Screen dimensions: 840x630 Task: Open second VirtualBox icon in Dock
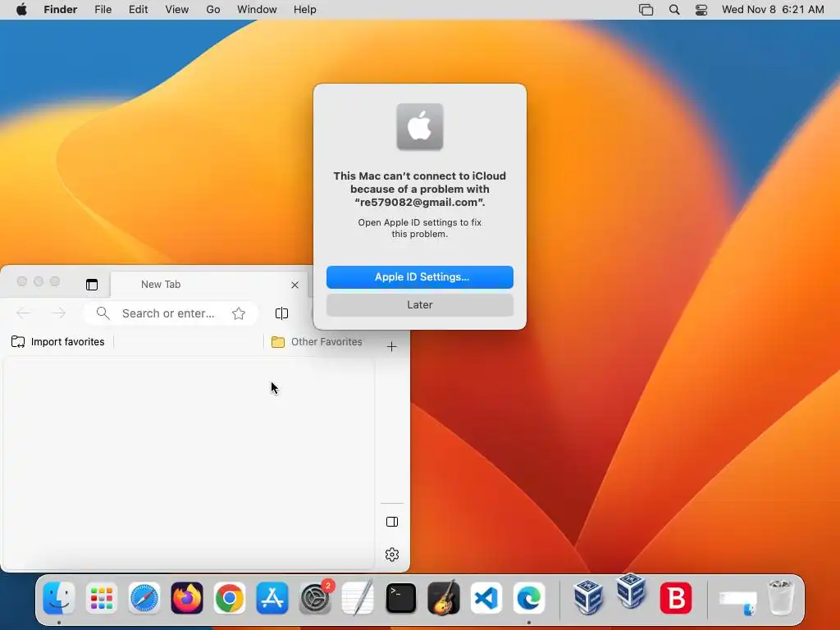coord(631,591)
